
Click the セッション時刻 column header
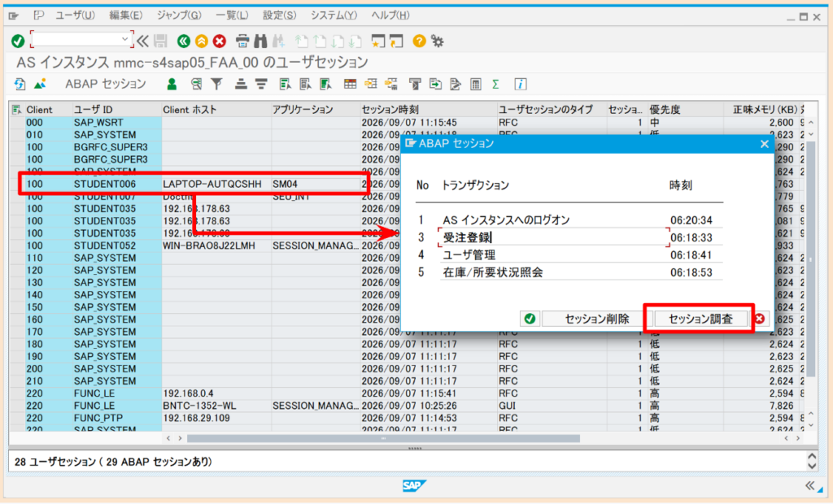pos(428,110)
